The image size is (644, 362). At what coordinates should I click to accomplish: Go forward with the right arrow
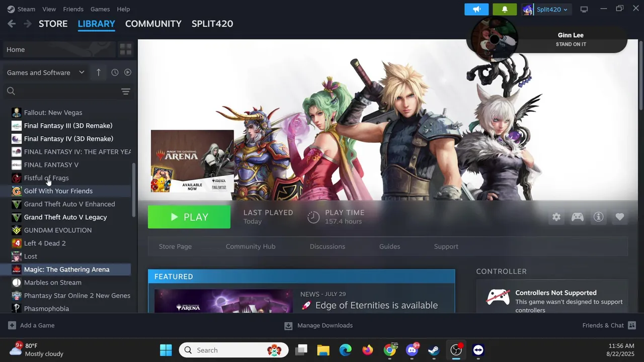28,24
